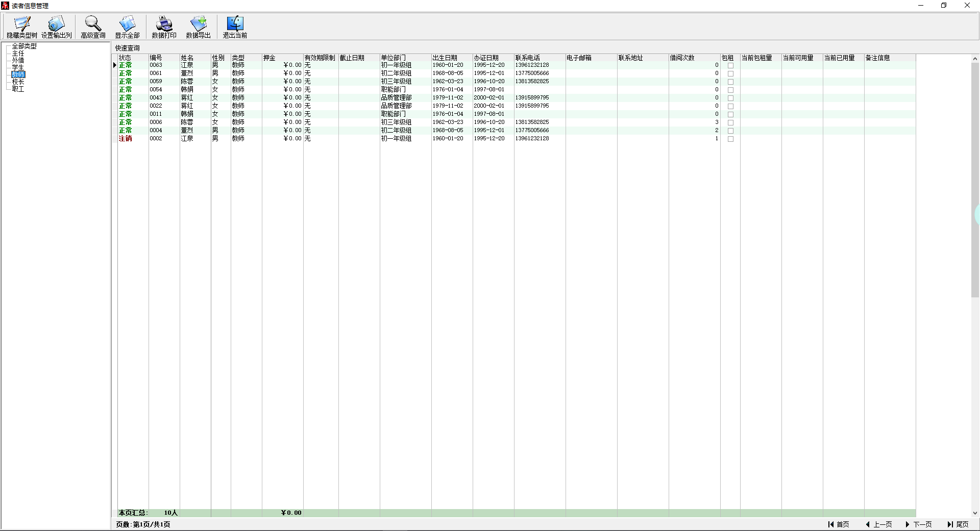Tick the 包租 checkbox for reader 0063
This screenshot has height=531, width=980.
coord(730,65)
